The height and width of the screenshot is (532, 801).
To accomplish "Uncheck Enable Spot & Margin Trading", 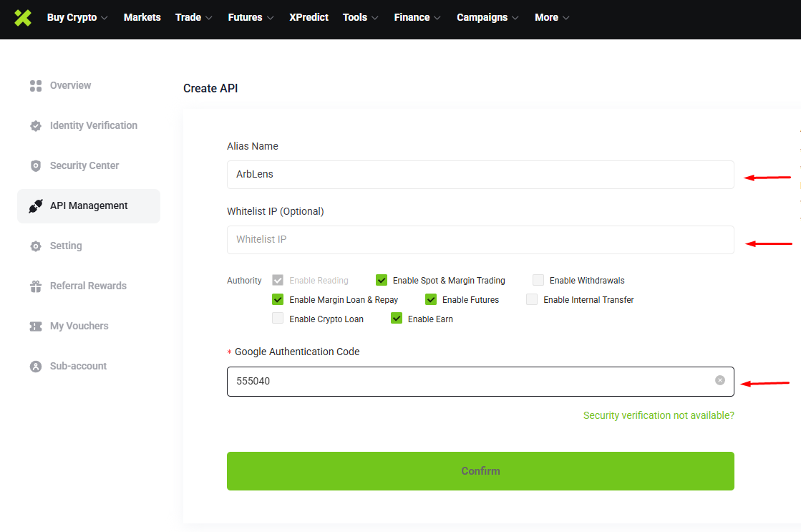I will (x=381, y=280).
